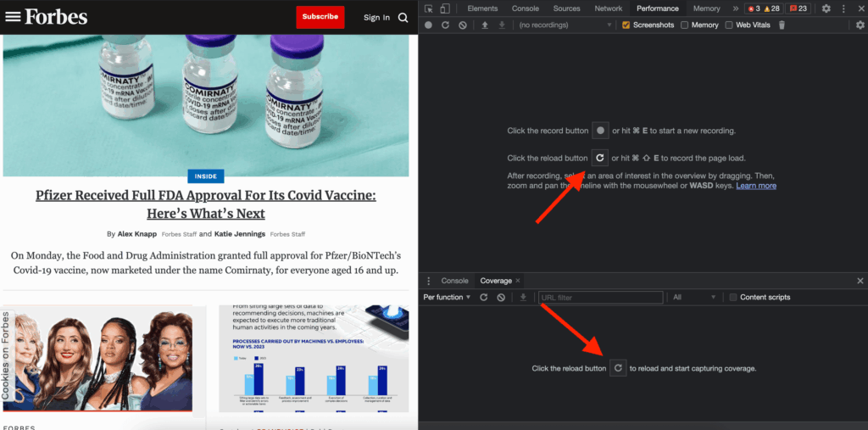Open the Per function dropdown
The width and height of the screenshot is (868, 430).
tap(447, 298)
